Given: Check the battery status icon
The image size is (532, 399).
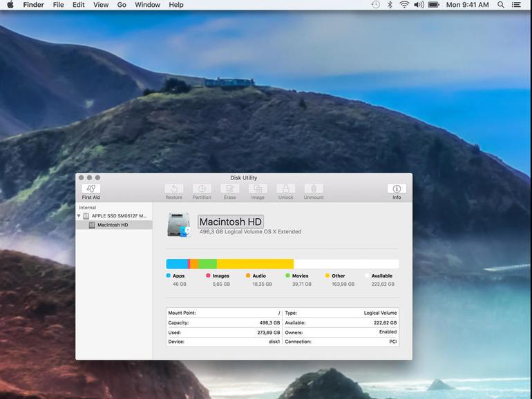Looking at the screenshot, I should tap(434, 5).
